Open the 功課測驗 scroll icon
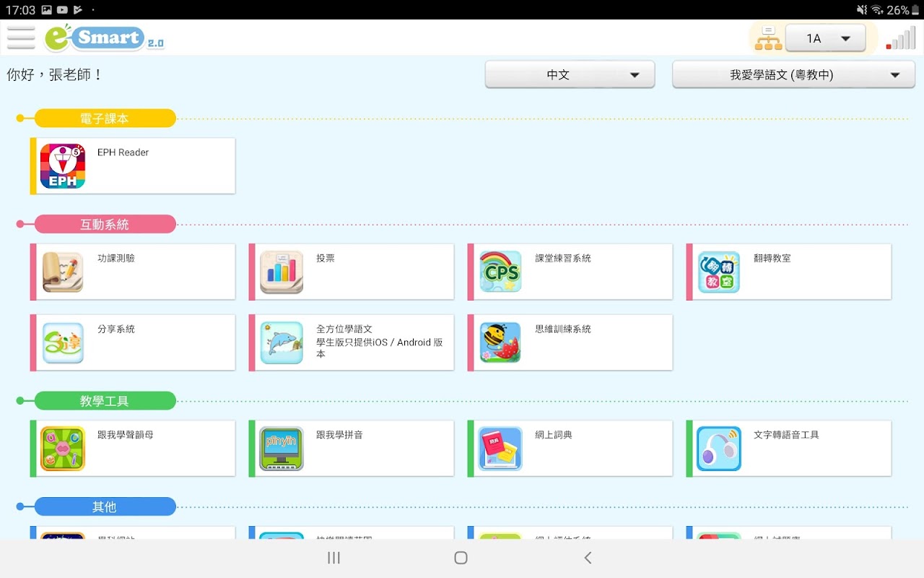This screenshot has width=924, height=578. 63,272
